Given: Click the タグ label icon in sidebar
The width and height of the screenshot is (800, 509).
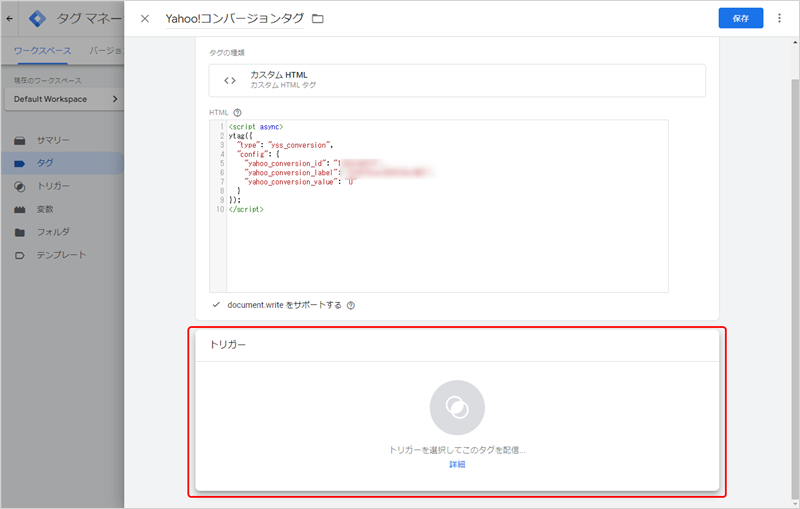Looking at the screenshot, I should coord(19,164).
